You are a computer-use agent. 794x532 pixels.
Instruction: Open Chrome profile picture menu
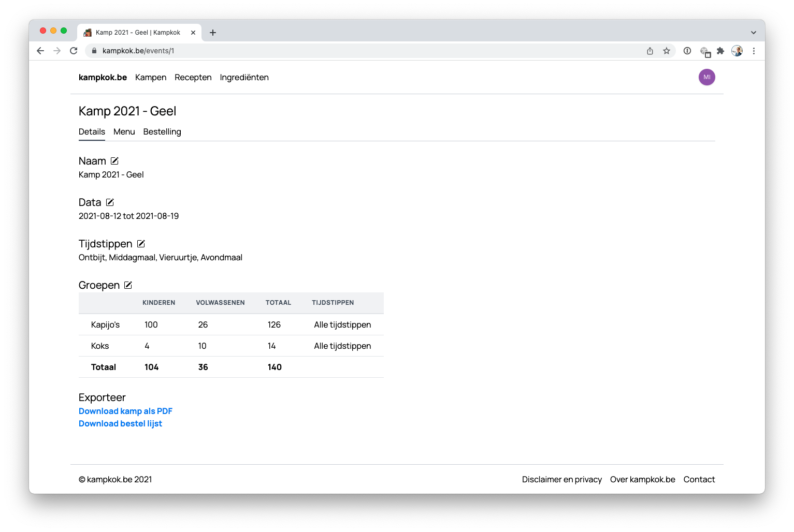pos(737,51)
